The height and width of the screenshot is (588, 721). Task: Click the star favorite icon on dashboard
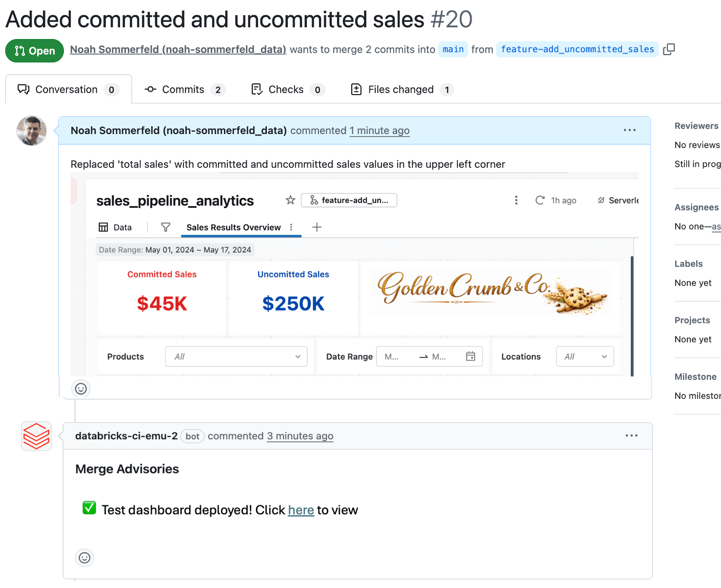click(290, 200)
